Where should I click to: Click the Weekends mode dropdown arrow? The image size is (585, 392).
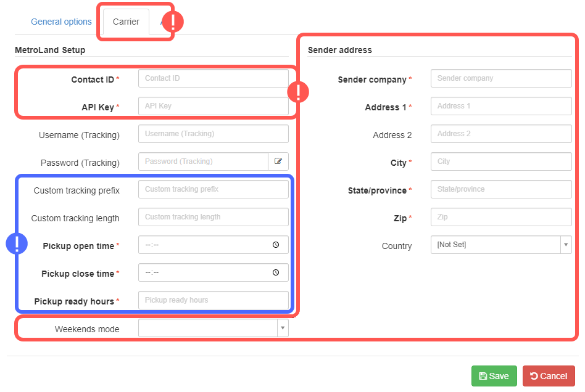click(x=283, y=328)
